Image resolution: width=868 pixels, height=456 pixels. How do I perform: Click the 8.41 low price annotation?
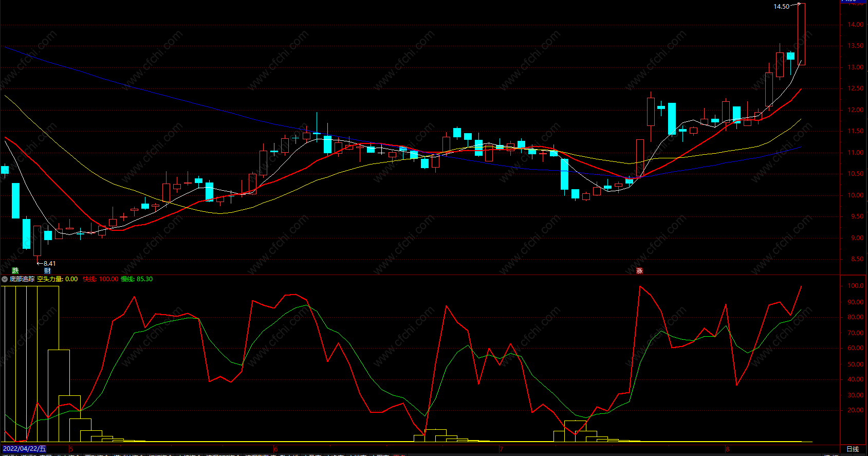pos(50,263)
